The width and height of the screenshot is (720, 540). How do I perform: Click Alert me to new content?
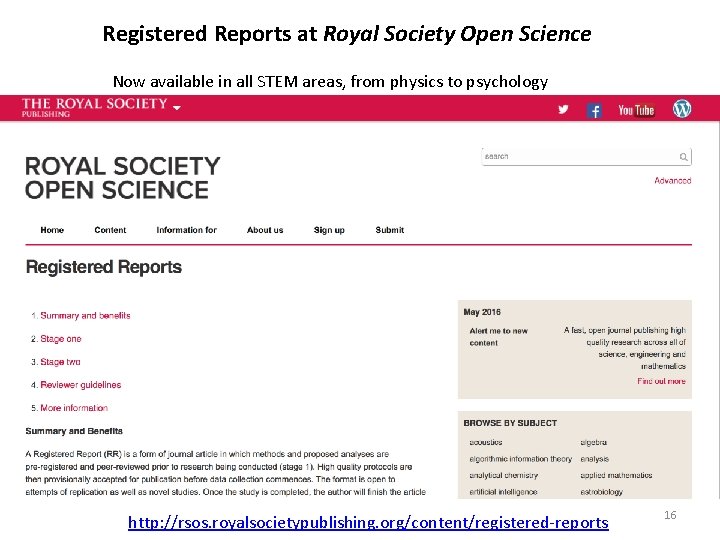click(499, 337)
